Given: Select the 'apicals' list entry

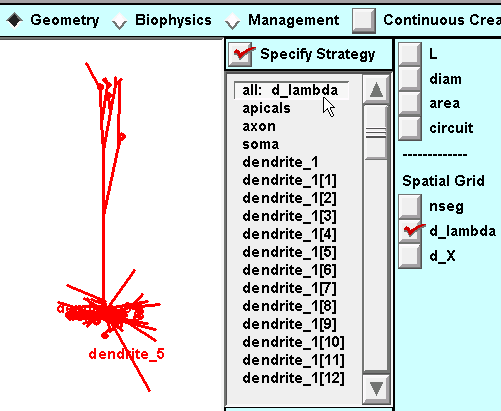Looking at the screenshot, I should click(x=266, y=108).
